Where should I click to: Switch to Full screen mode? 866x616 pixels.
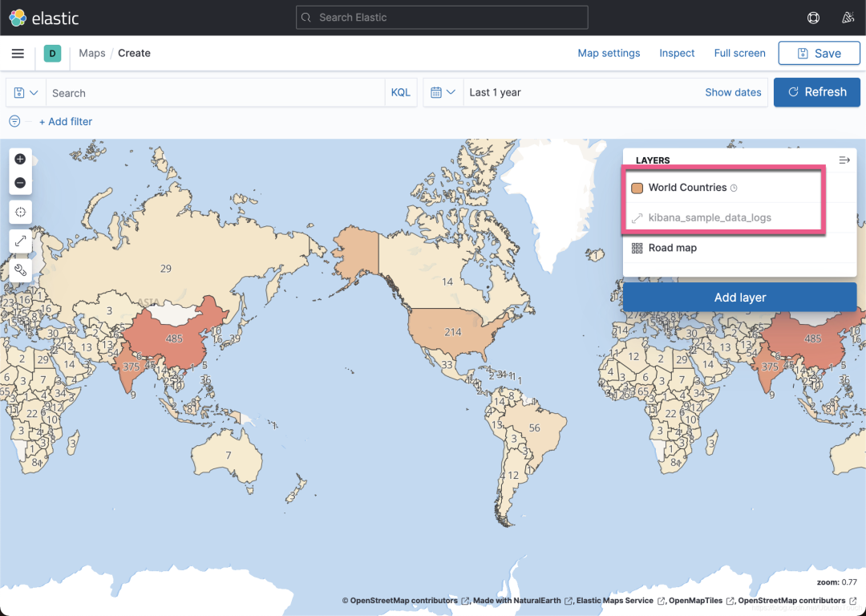click(x=739, y=53)
